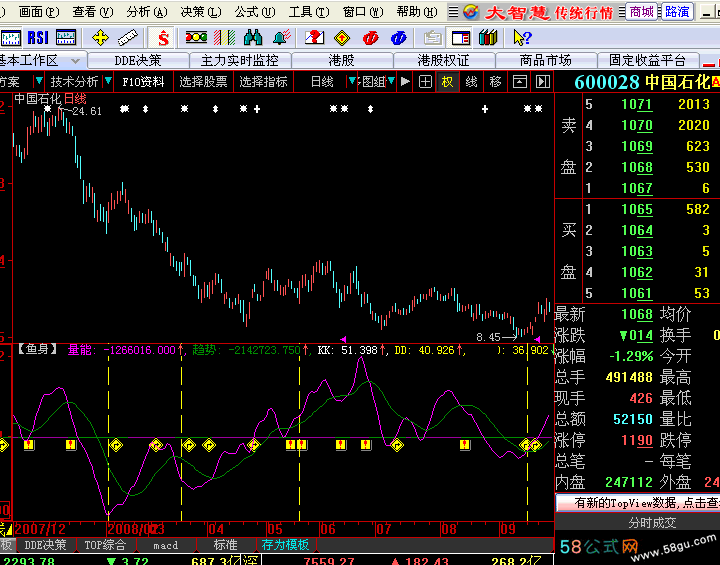Click the red round phi icon
This screenshot has height=565, width=720.
[370, 38]
